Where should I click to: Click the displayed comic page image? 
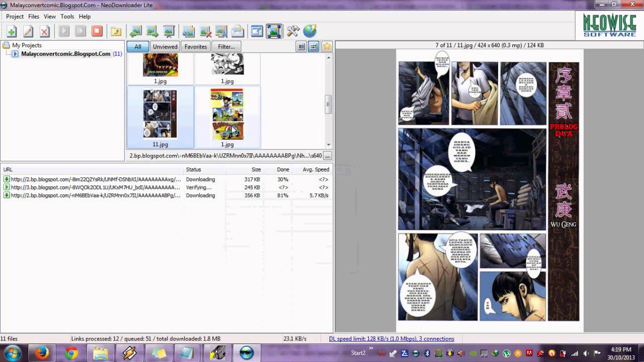pos(489,191)
